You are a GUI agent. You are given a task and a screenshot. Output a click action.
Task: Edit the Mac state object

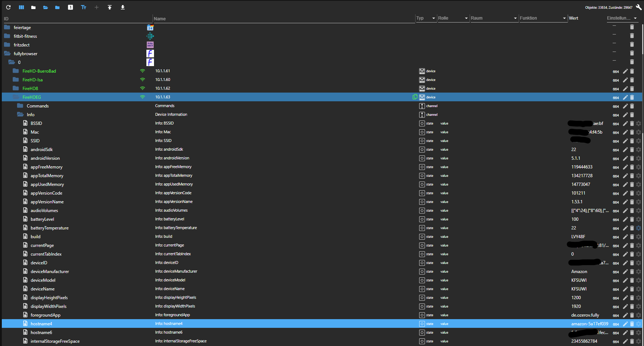pos(625,132)
